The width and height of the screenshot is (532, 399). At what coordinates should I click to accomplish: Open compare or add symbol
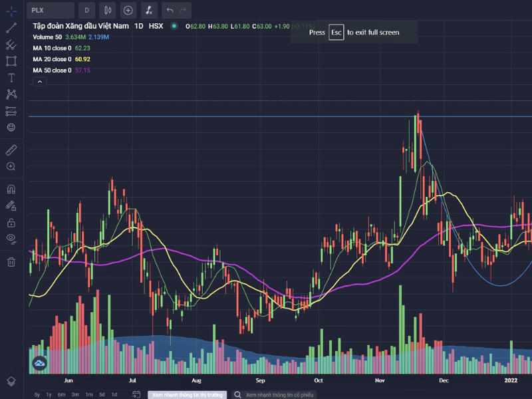pos(128,10)
